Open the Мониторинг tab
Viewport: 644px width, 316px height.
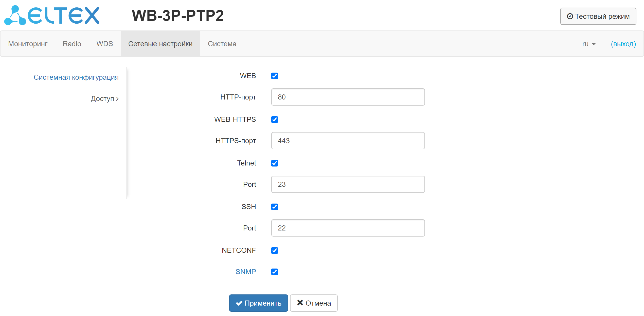click(x=28, y=44)
